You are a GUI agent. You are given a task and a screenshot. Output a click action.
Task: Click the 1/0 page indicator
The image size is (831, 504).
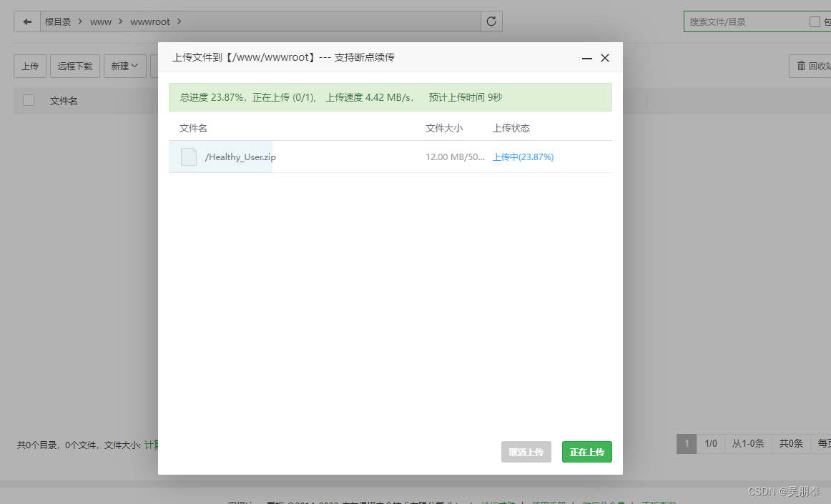point(711,443)
